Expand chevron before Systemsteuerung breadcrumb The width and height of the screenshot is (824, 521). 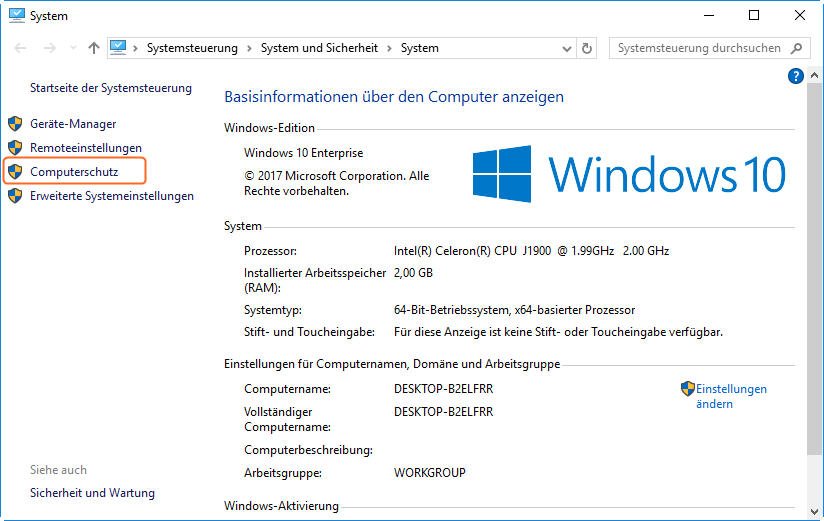pos(135,48)
